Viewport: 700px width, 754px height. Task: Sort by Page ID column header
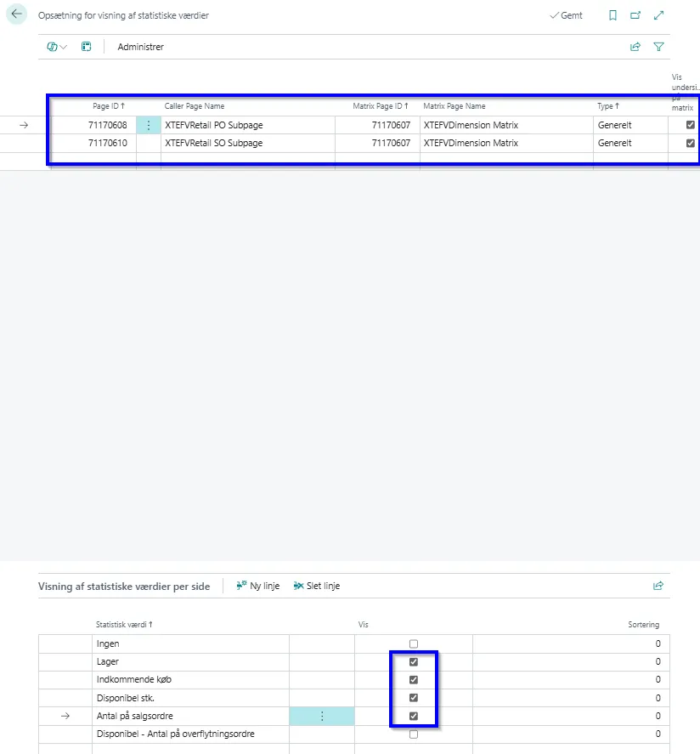pyautogui.click(x=108, y=106)
